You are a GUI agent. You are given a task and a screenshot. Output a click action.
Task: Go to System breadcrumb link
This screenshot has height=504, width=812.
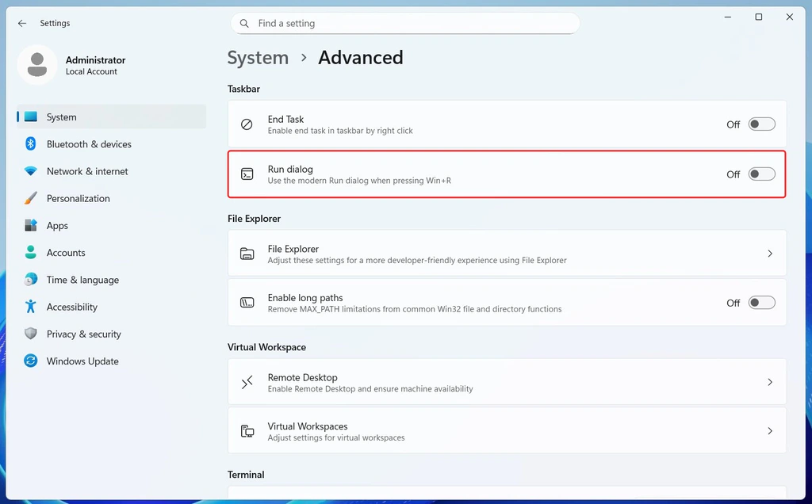[x=258, y=58]
